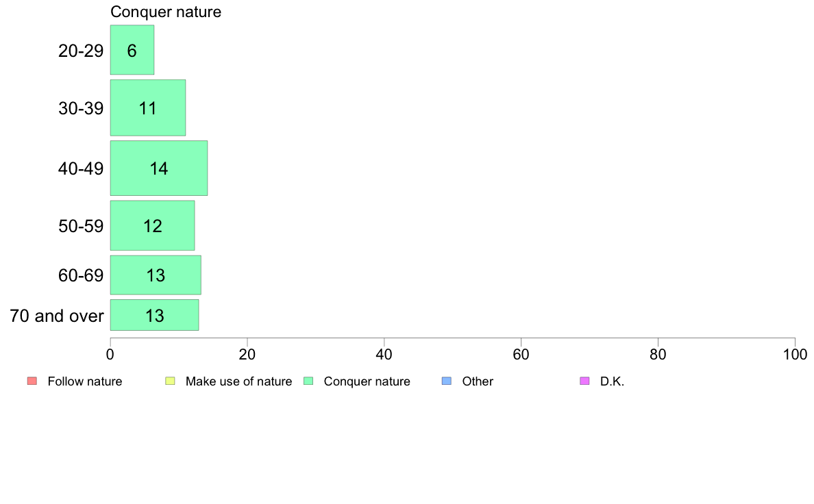Viewport: 814px width, 504px height.
Task: Click the Other blue legend swatch
Action: tap(447, 381)
